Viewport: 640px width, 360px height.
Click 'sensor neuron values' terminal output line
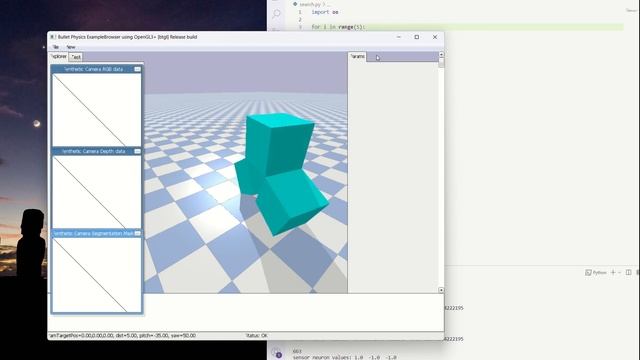click(344, 357)
